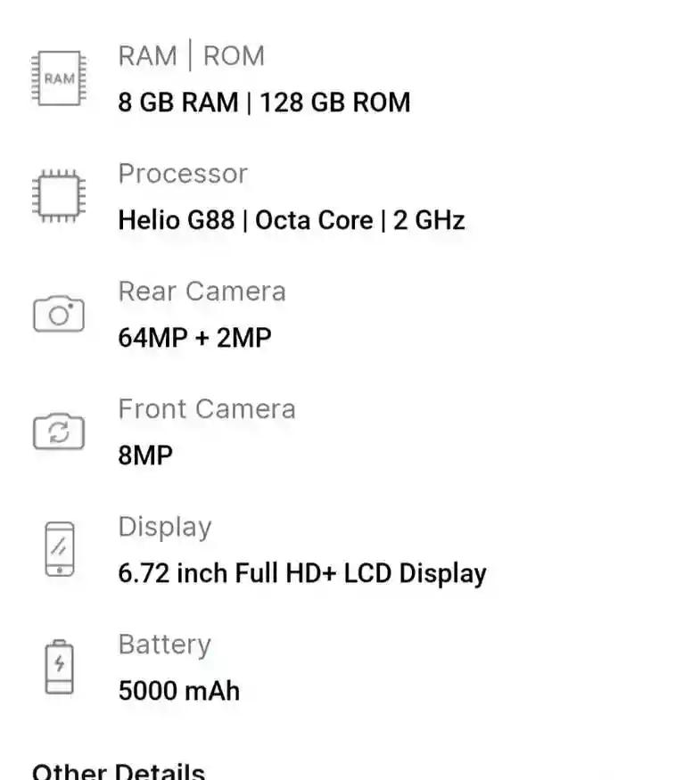Screen dimensions: 700x780
Task: Click the front camera flip icon
Action: pyautogui.click(x=59, y=431)
